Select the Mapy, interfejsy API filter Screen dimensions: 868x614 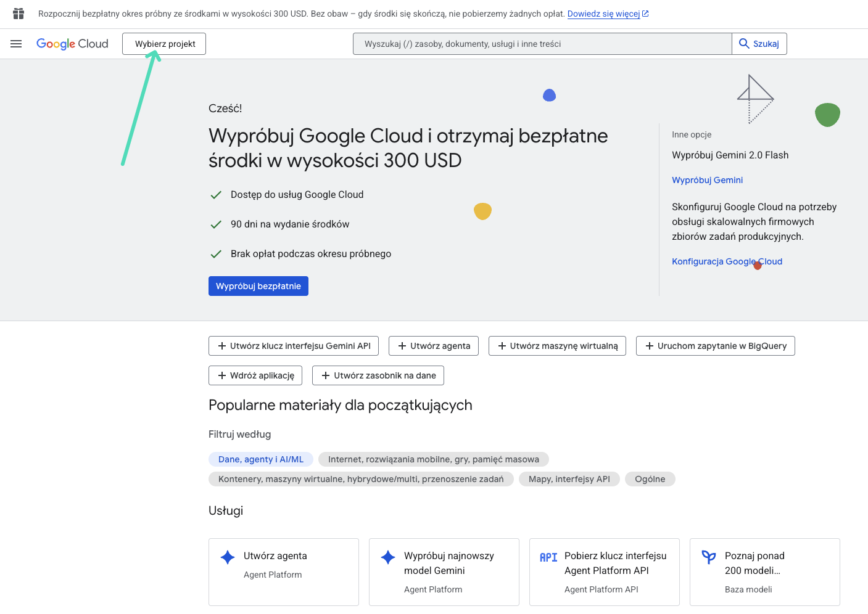[x=569, y=479]
